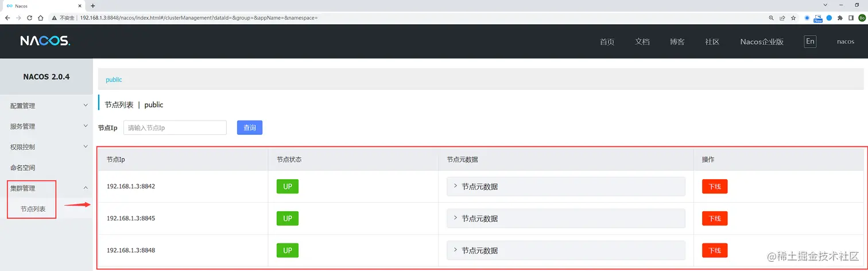Viewport: 868px width, 271px height.
Task: Click the address bar URL
Action: [199, 18]
